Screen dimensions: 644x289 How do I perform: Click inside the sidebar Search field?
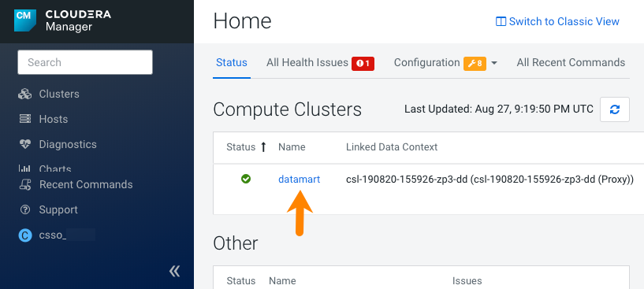click(85, 62)
